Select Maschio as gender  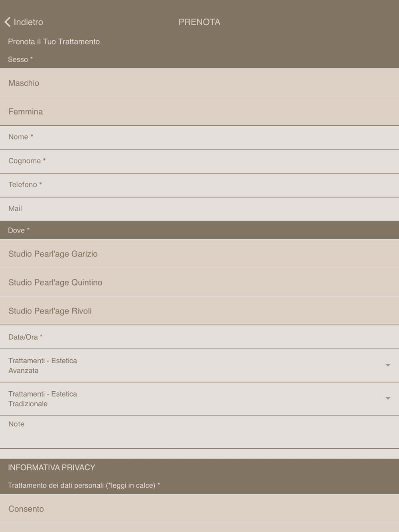(199, 83)
